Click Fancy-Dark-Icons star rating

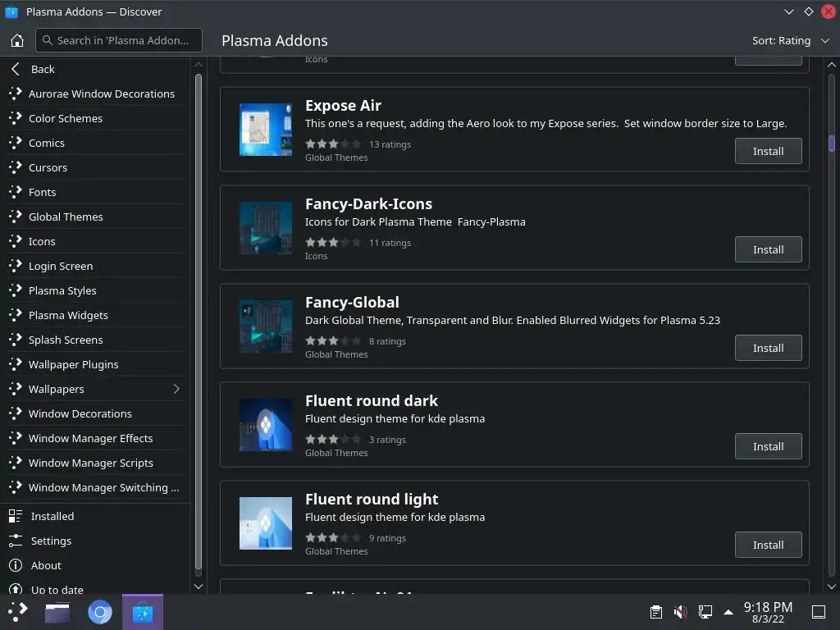pyautogui.click(x=333, y=243)
